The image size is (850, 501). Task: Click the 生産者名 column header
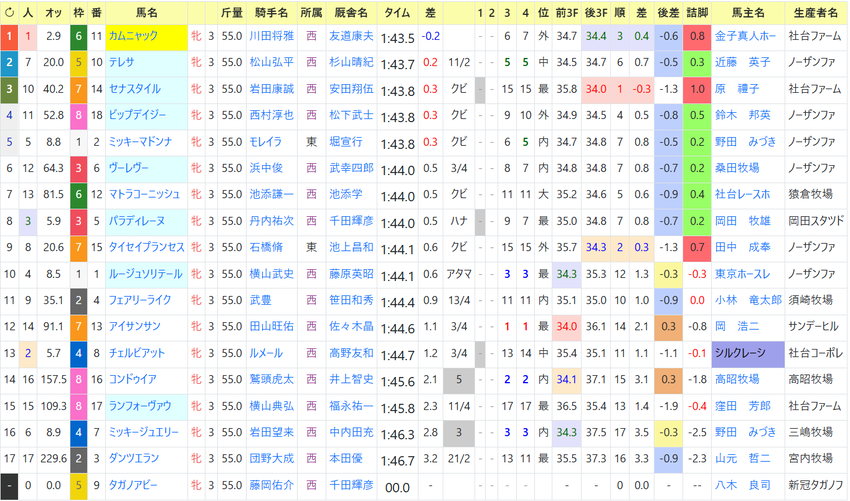pyautogui.click(x=815, y=12)
